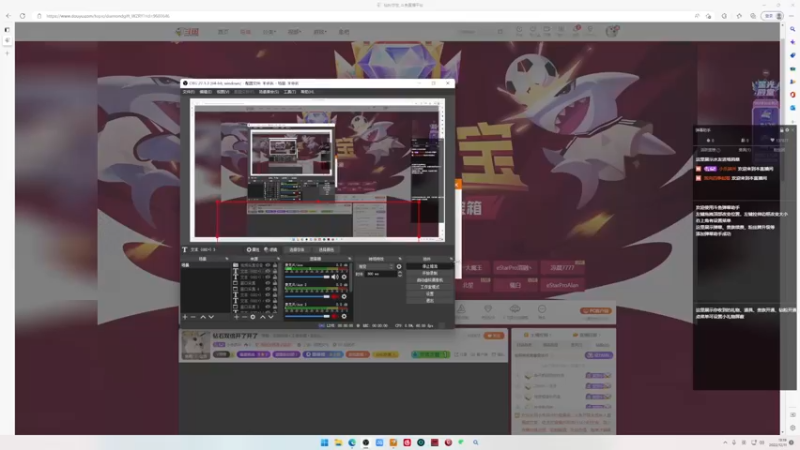This screenshot has width=800, height=450.
Task: Open Settings button in OBS Controls
Action: (430, 294)
